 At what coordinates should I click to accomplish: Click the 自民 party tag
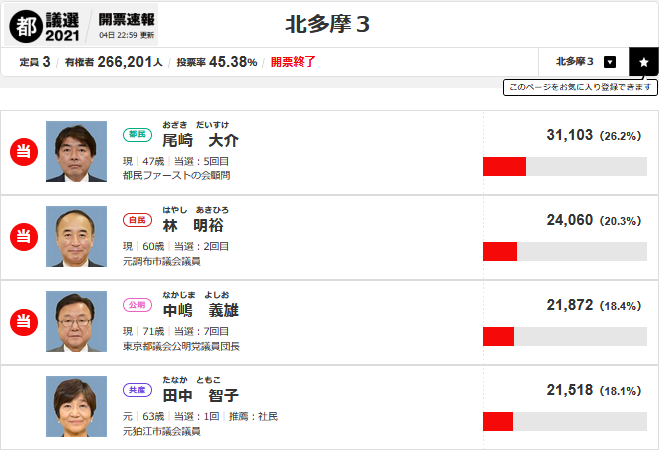tap(136, 219)
